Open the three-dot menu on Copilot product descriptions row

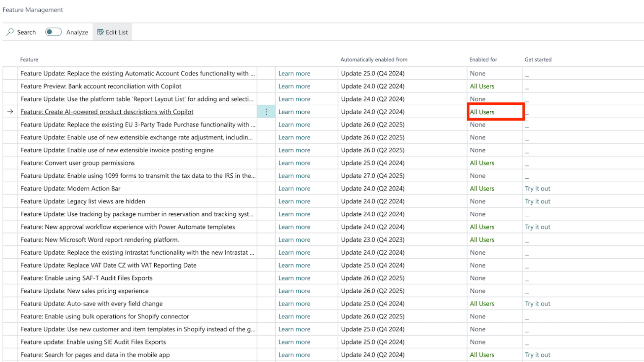click(x=266, y=112)
